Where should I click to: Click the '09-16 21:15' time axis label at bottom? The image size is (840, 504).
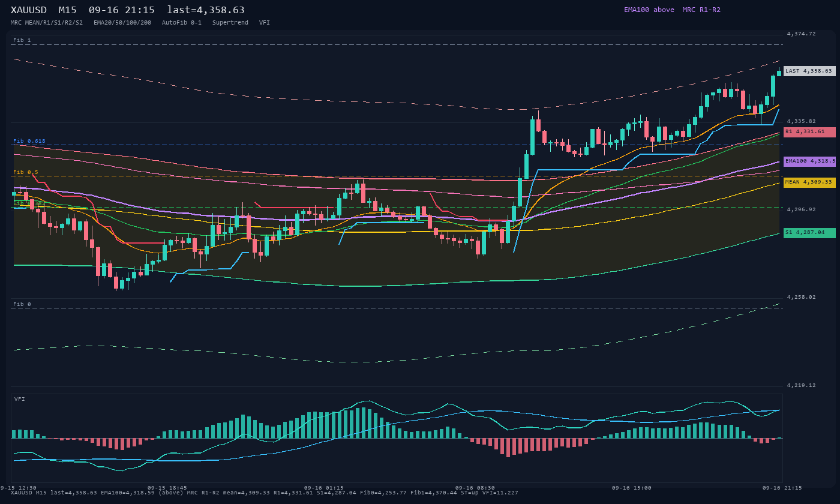coord(782,488)
